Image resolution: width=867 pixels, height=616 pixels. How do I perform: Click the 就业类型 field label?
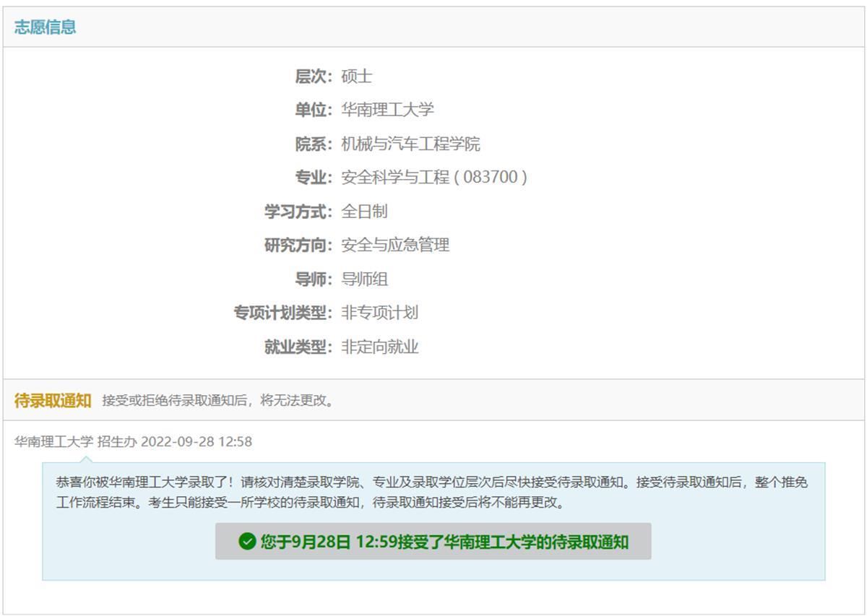tap(298, 347)
